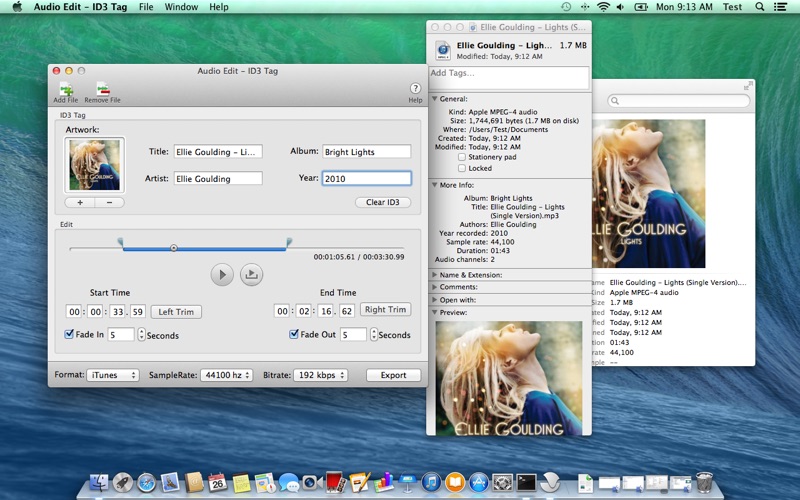Expand the Name & Extension section
Viewport: 800px width, 500px height.
point(435,274)
